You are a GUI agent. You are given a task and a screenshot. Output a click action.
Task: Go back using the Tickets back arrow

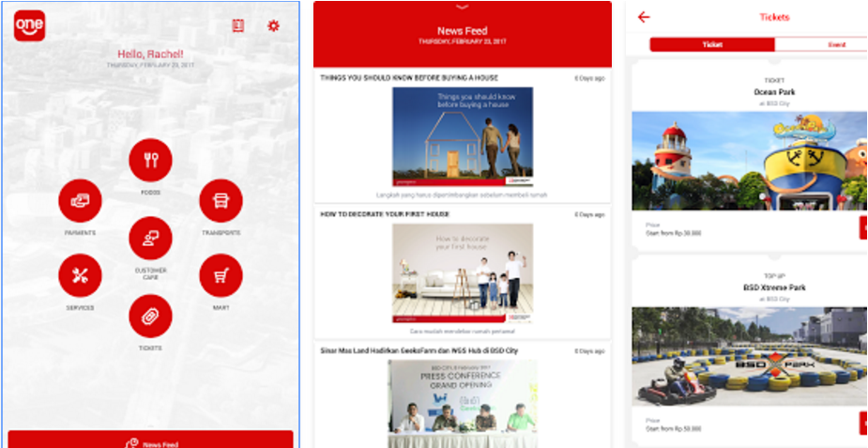(643, 17)
